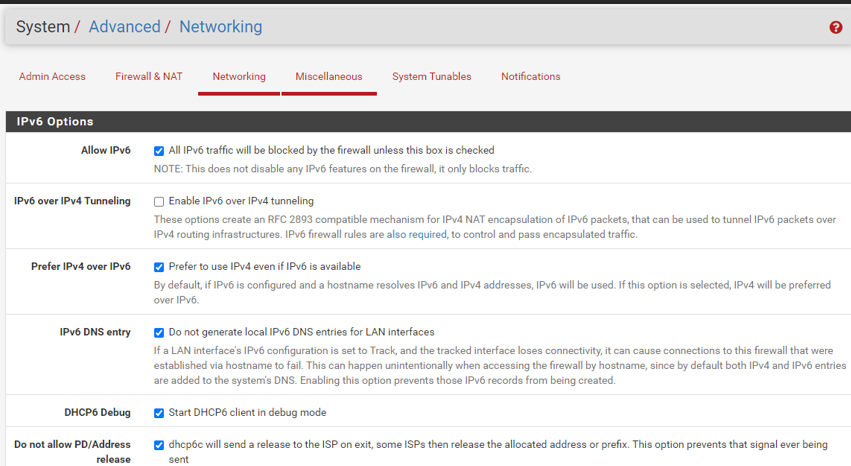851x466 pixels.
Task: Switch to the Admin Access tab
Action: [x=52, y=76]
